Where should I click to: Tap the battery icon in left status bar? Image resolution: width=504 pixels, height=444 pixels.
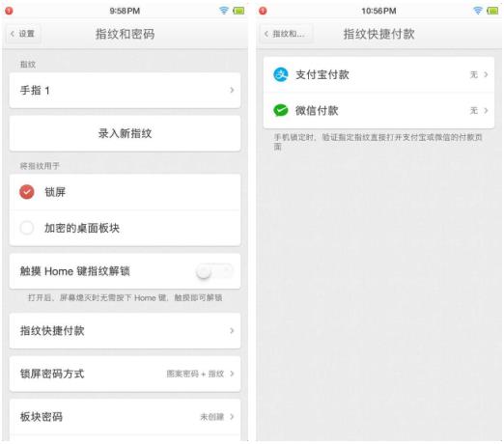(x=238, y=11)
